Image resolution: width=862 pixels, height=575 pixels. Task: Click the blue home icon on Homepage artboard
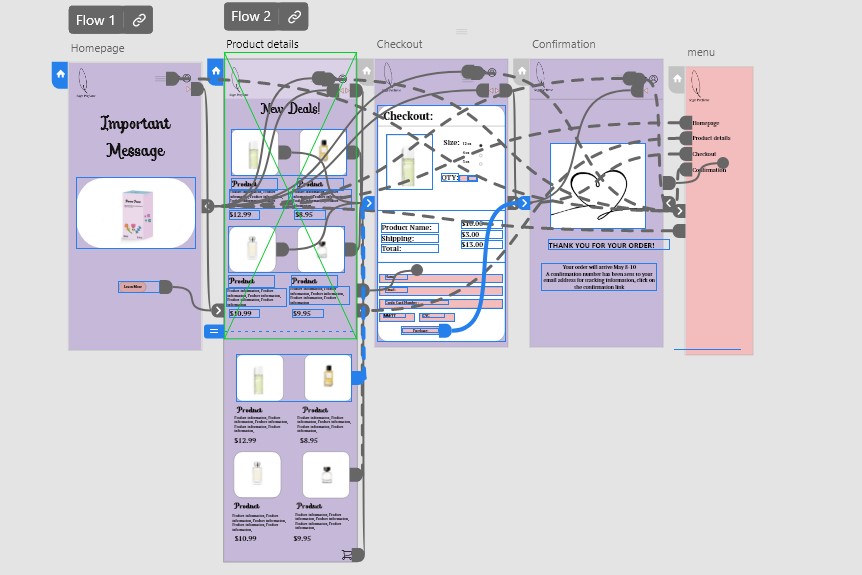click(x=60, y=74)
